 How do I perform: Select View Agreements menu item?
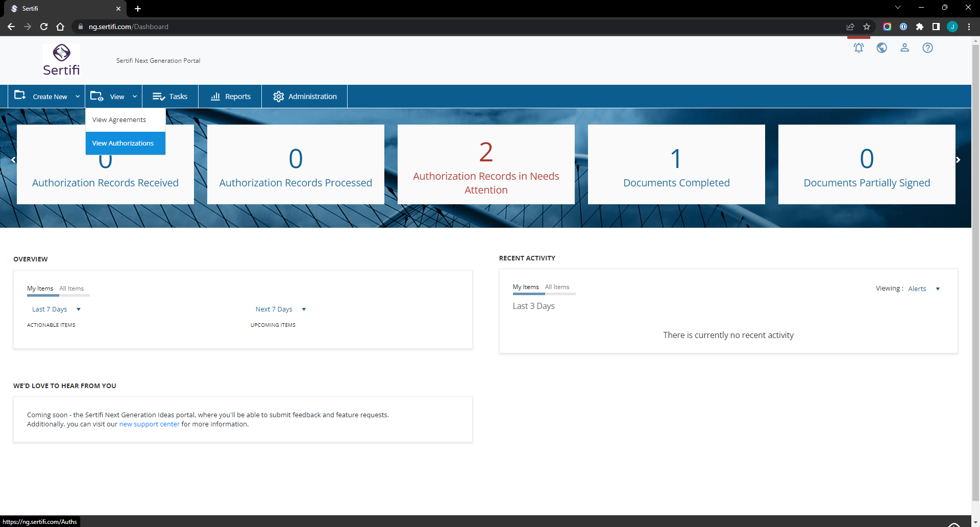(126, 120)
